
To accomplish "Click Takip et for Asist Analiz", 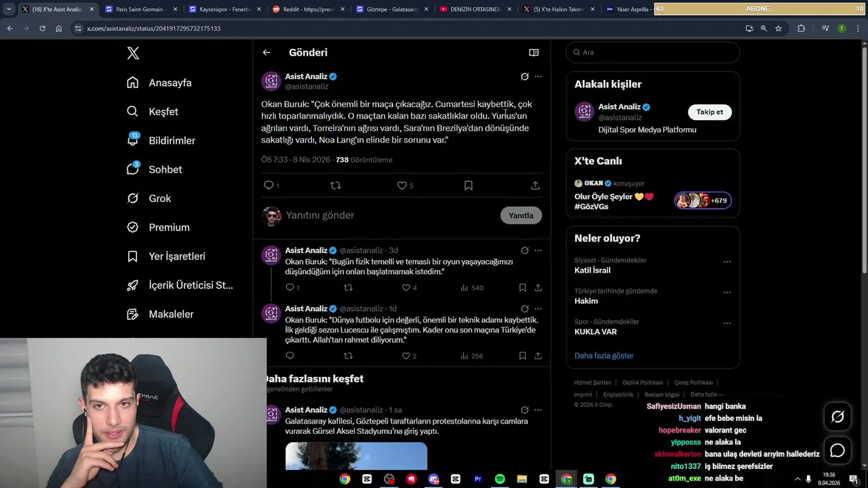I will click(709, 112).
